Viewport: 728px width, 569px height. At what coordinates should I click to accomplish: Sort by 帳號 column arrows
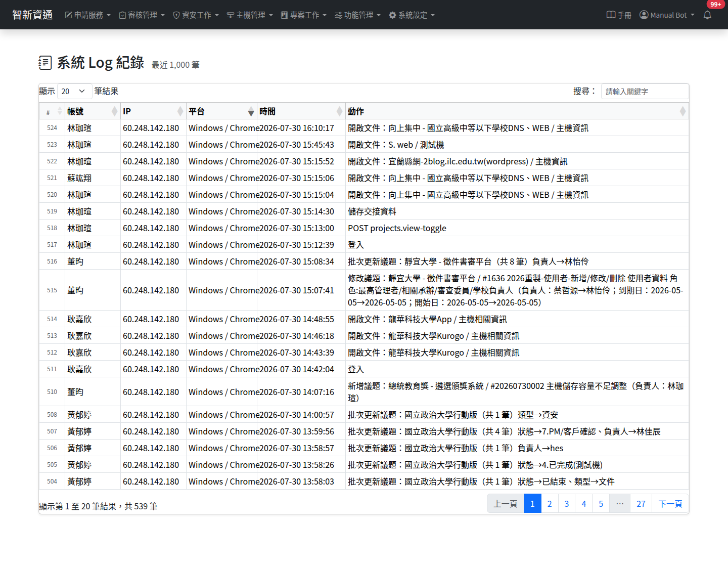114,111
